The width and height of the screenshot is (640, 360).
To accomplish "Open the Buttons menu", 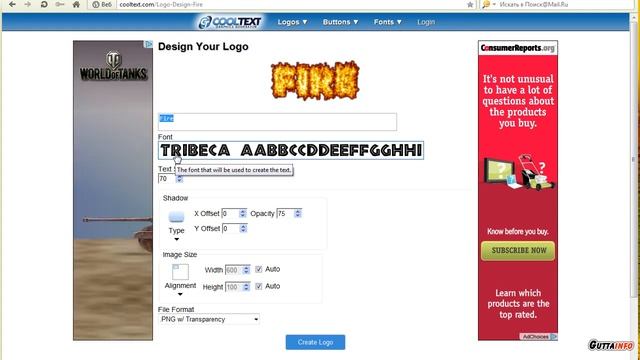I will 340,22.
